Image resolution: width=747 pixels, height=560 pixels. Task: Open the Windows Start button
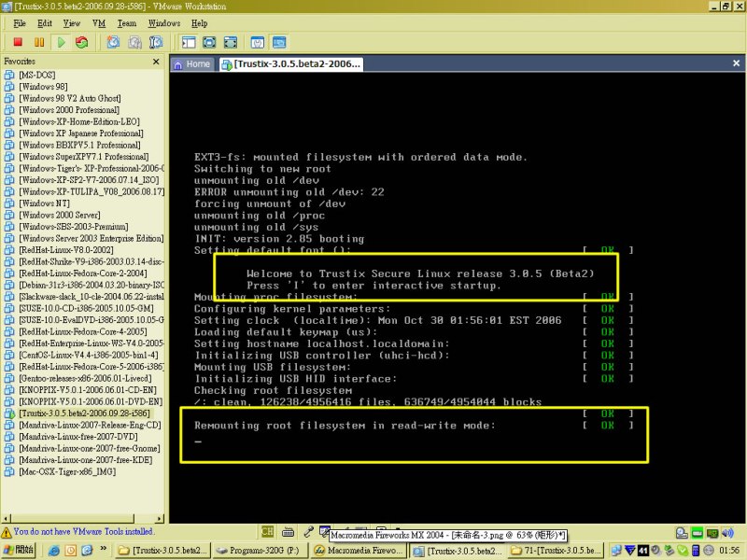(19, 551)
